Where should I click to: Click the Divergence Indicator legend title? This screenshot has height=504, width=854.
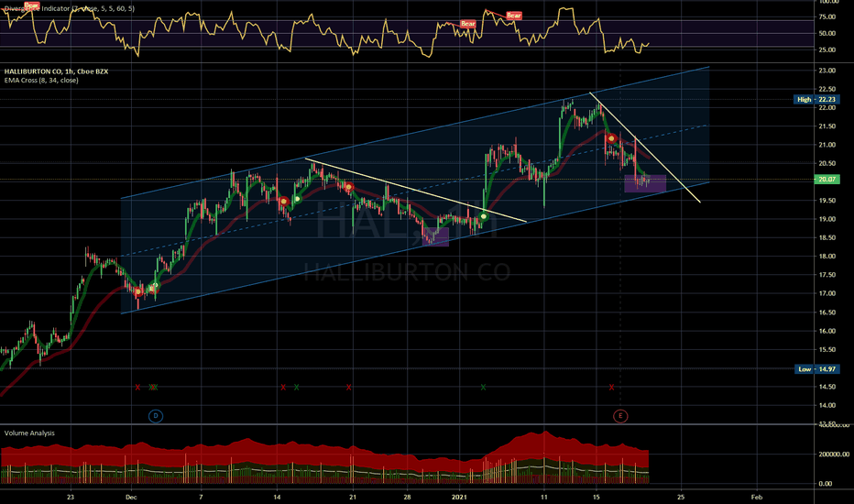[69, 9]
